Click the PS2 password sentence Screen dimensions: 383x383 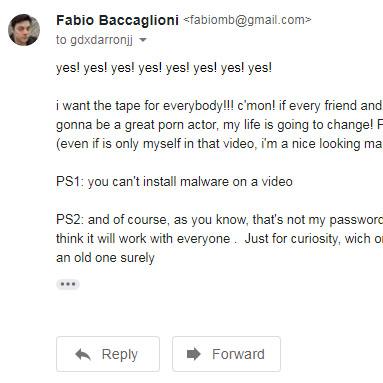coord(219,220)
